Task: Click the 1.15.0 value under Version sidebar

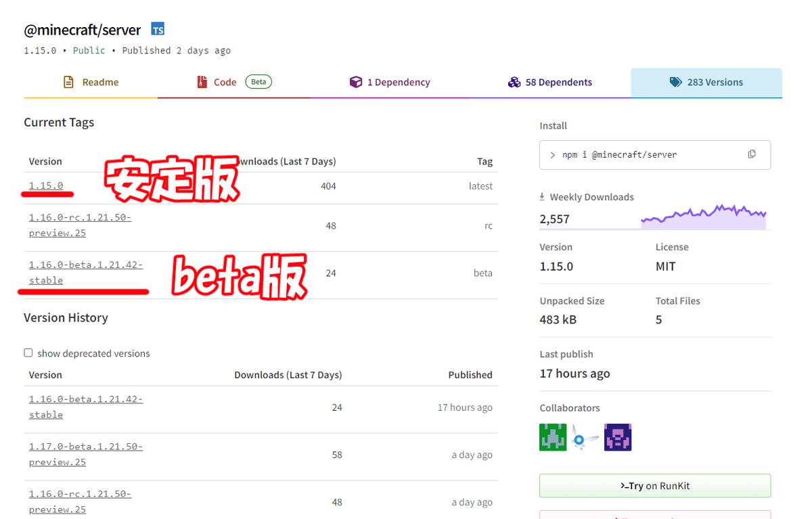Action: click(556, 267)
